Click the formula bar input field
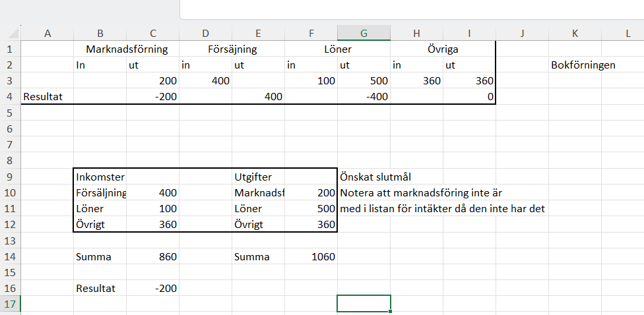 (x=412, y=9)
